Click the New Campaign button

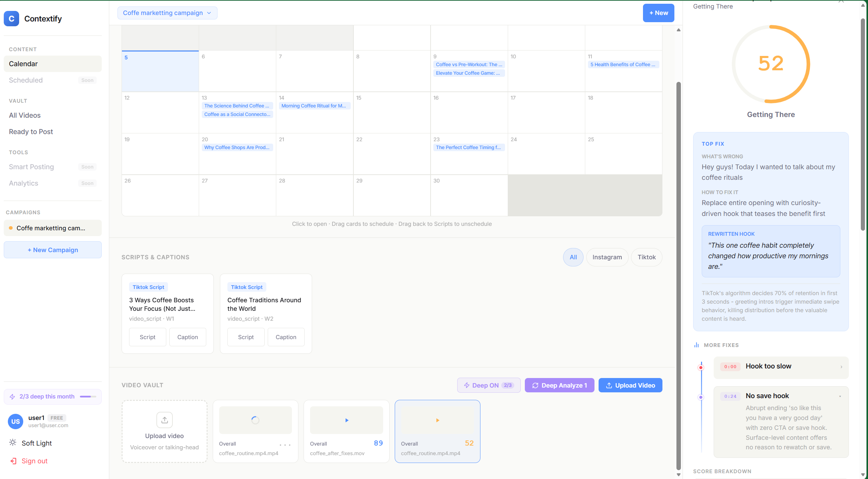[x=53, y=249]
